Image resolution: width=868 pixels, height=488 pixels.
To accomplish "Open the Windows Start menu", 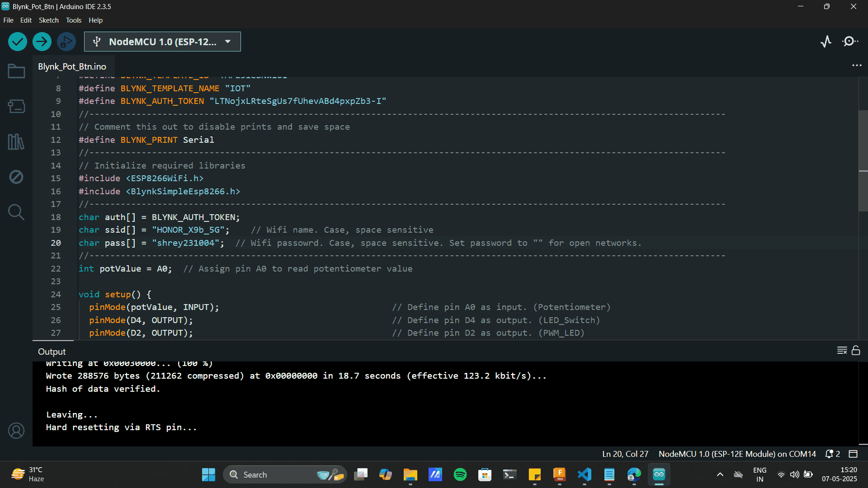I will 208,474.
